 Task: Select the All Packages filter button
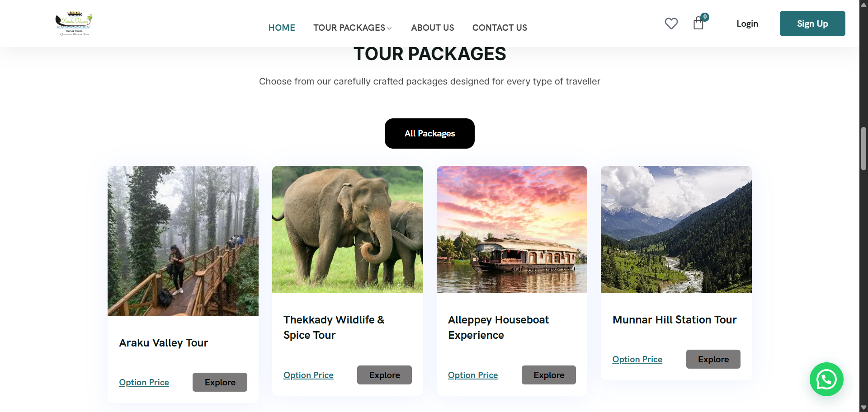click(429, 133)
